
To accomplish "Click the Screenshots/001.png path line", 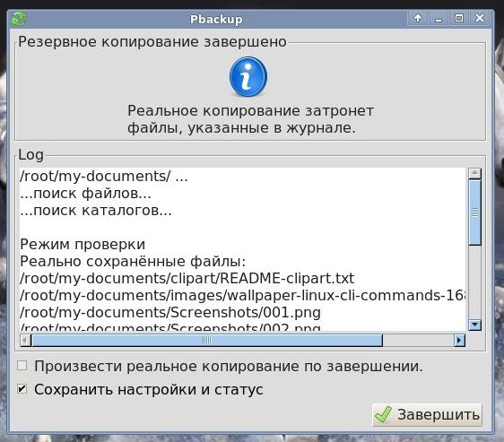I will click(170, 313).
